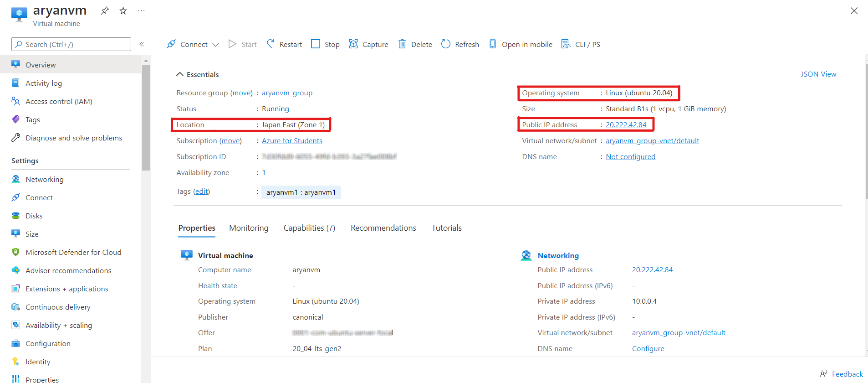Viewport: 868px width, 383px height.
Task: Open the more options ellipsis menu
Action: pyautogui.click(x=141, y=10)
